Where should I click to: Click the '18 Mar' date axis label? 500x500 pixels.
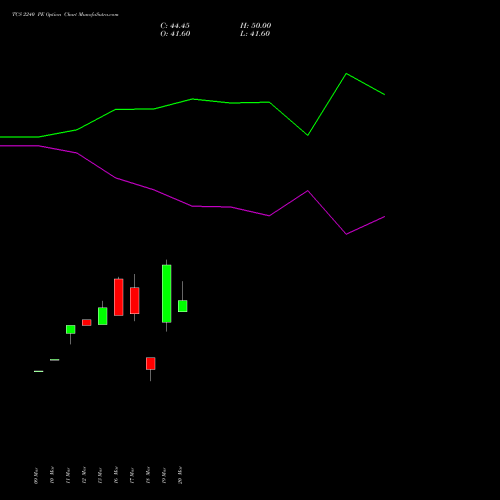[x=148, y=475]
